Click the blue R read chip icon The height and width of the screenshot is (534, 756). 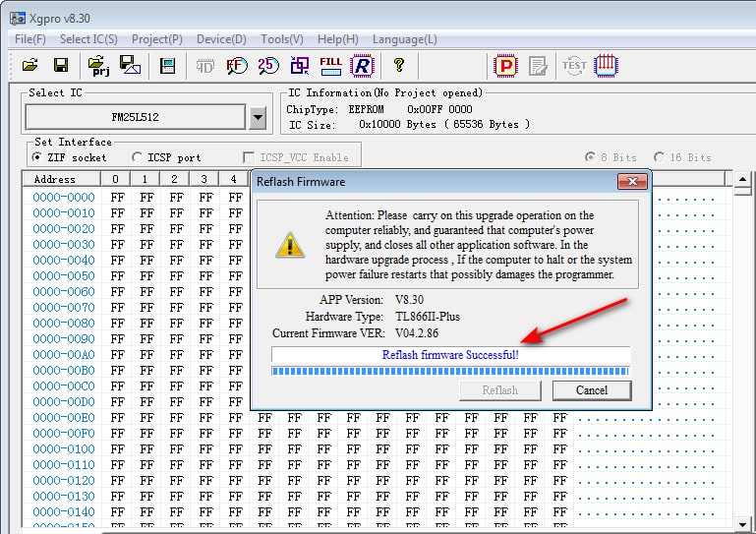(x=363, y=66)
